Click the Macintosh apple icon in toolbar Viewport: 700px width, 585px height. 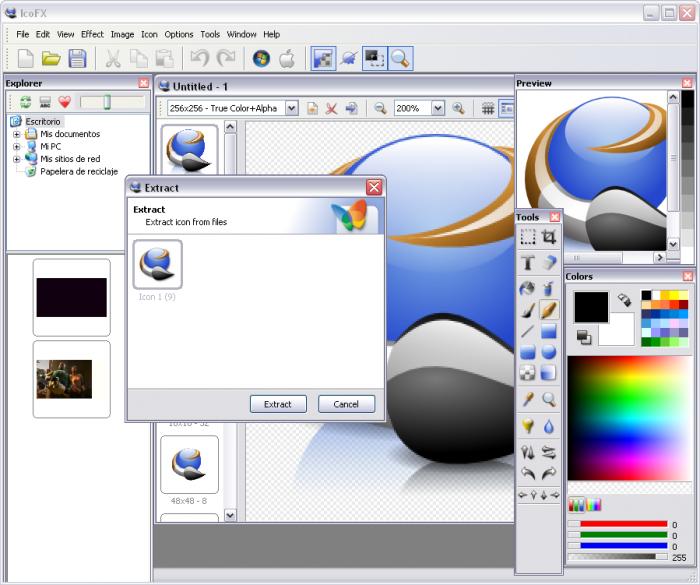point(287,59)
